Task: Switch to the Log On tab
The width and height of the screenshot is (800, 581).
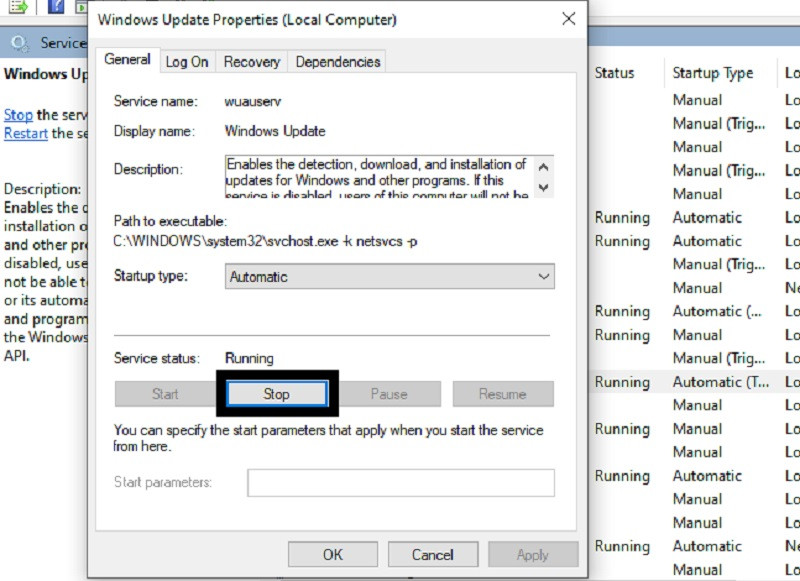Action: (x=187, y=62)
